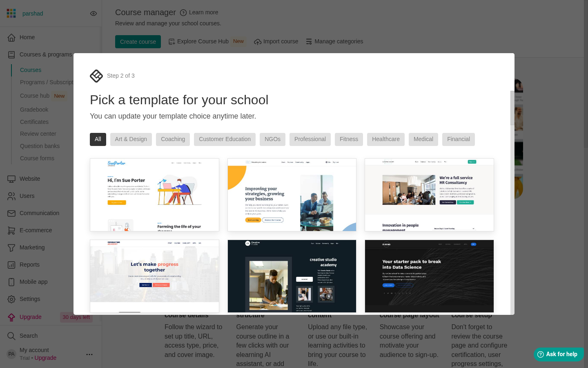Click the Explore Course Hub icon

[171, 42]
